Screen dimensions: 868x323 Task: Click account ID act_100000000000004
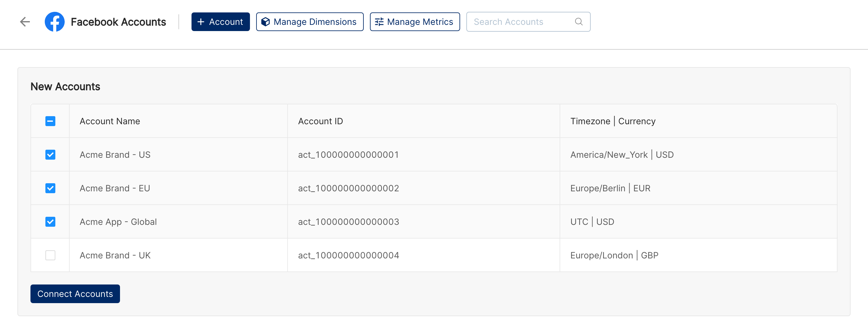tap(349, 255)
